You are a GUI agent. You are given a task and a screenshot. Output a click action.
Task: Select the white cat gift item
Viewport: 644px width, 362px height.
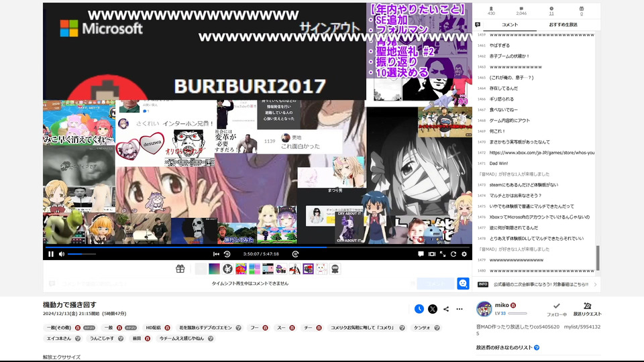[321, 269]
